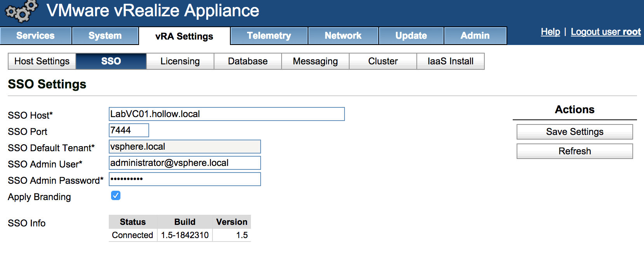The height and width of the screenshot is (259, 644).
Task: Open the Admin tab
Action: 475,36
